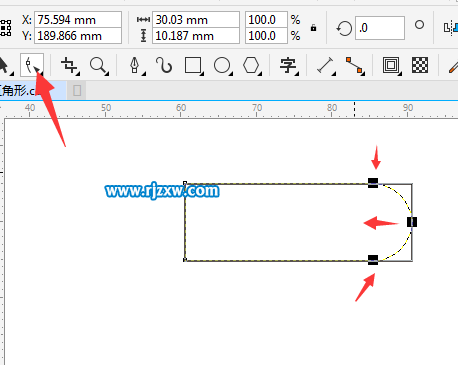Select the Zoom magnifier tool
This screenshot has height=365, width=458.
tap(99, 65)
